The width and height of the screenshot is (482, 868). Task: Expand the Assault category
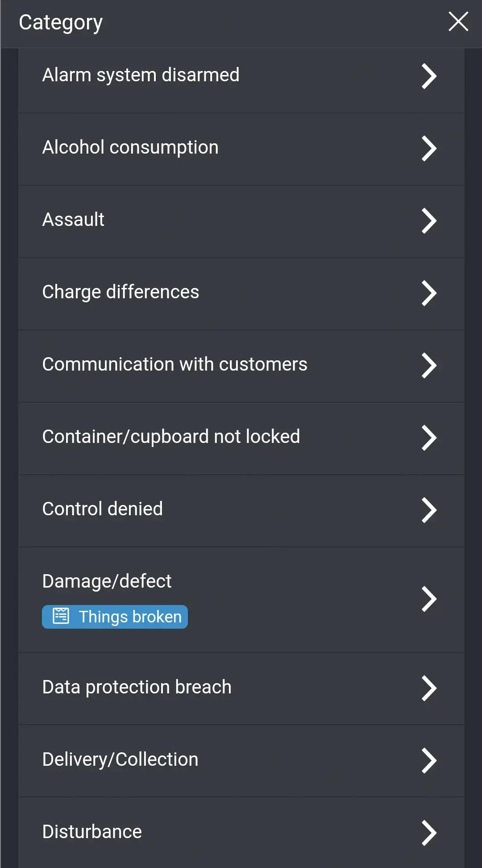pos(429,221)
